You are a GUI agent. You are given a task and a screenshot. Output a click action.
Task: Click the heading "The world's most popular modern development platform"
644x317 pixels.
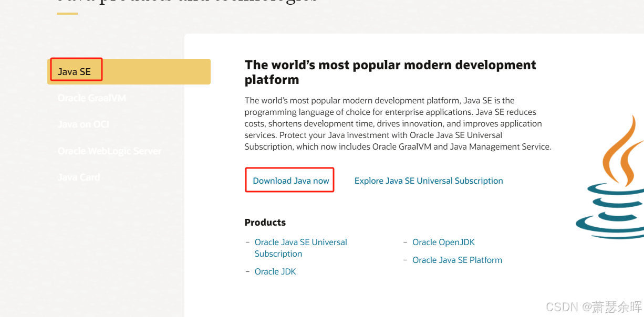click(390, 72)
